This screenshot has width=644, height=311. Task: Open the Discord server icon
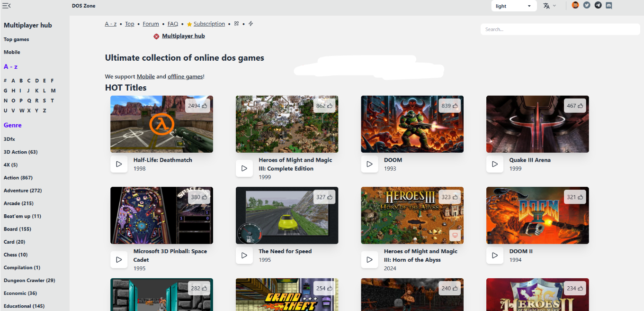(x=609, y=5)
